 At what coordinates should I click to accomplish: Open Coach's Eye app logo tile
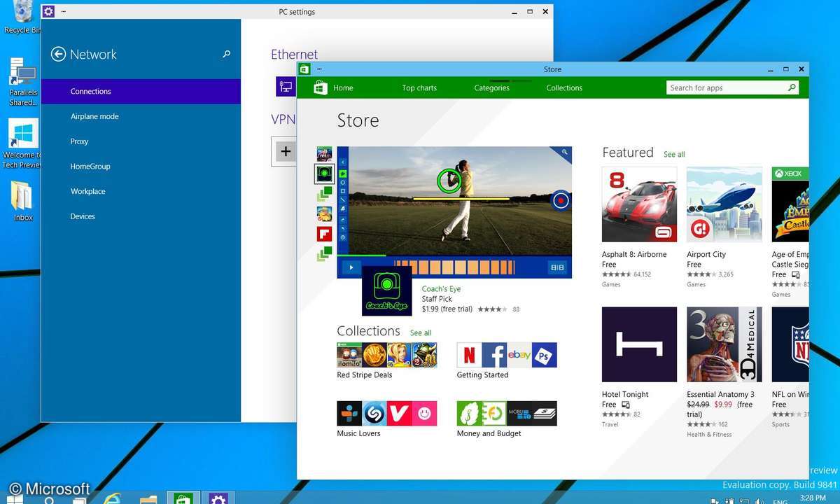coord(387,291)
